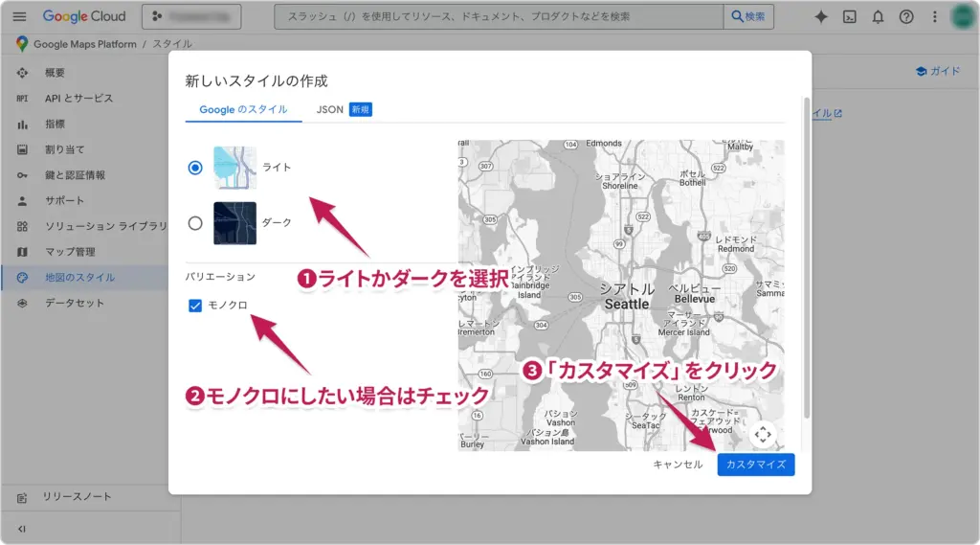The image size is (980, 545).
Task: Click the リリースノート icon
Action: click(23, 497)
